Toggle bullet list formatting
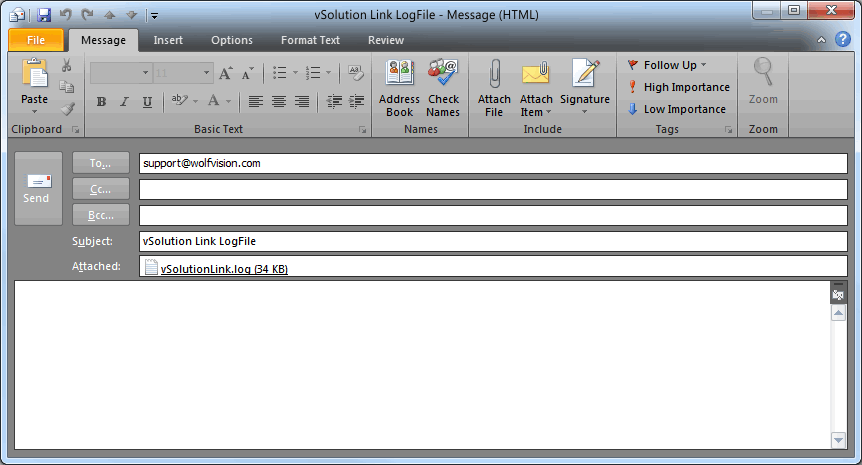The image size is (862, 465). point(280,73)
